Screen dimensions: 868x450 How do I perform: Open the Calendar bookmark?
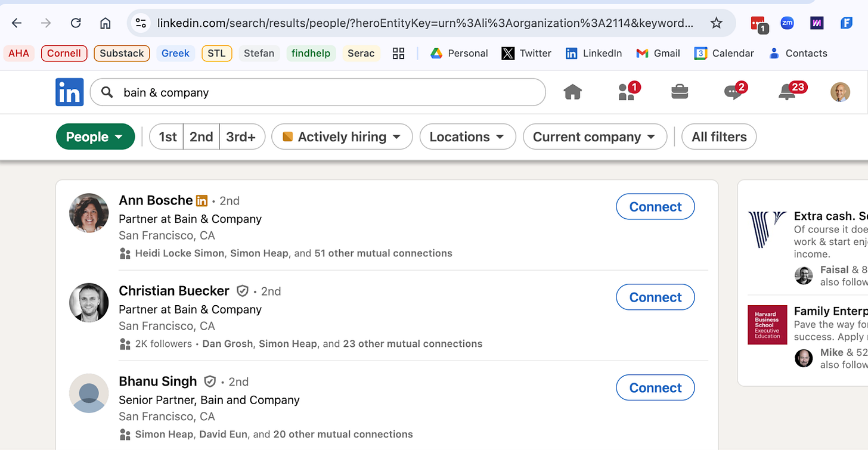click(724, 53)
